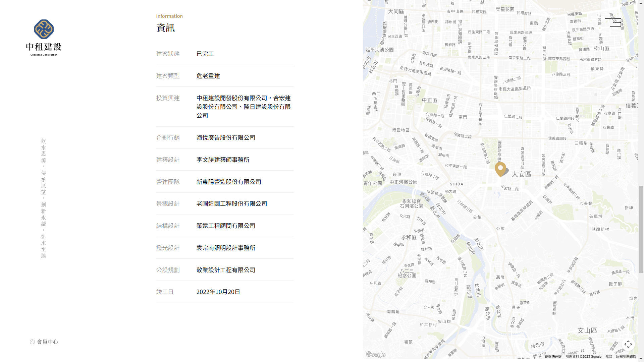Click the 竣工日 completion date 2022年10月20日
This screenshot has width=644, height=362.
(218, 292)
